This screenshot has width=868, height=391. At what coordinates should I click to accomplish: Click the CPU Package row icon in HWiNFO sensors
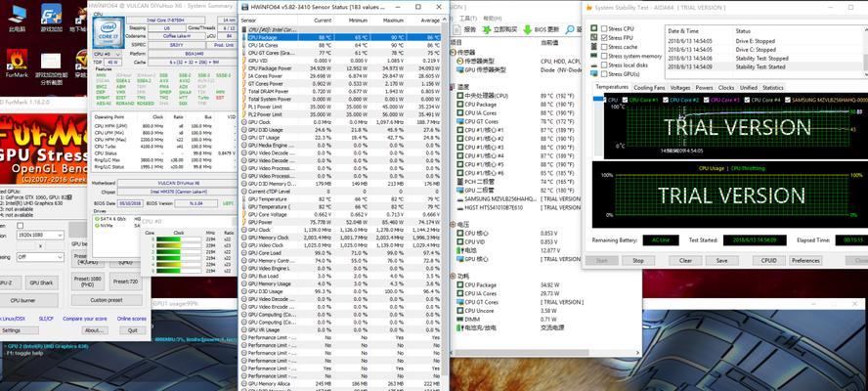click(x=244, y=37)
